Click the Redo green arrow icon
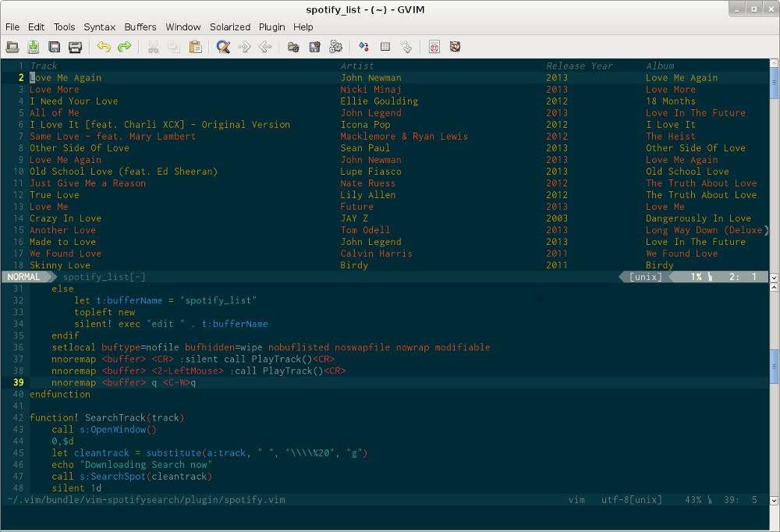This screenshot has height=532, width=780. pos(124,47)
